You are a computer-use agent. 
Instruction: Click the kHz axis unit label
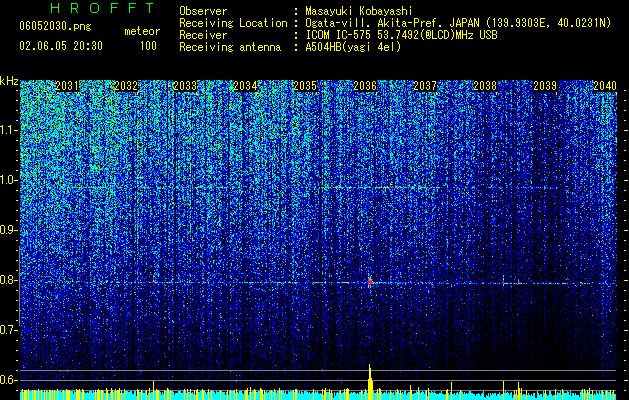click(9, 81)
